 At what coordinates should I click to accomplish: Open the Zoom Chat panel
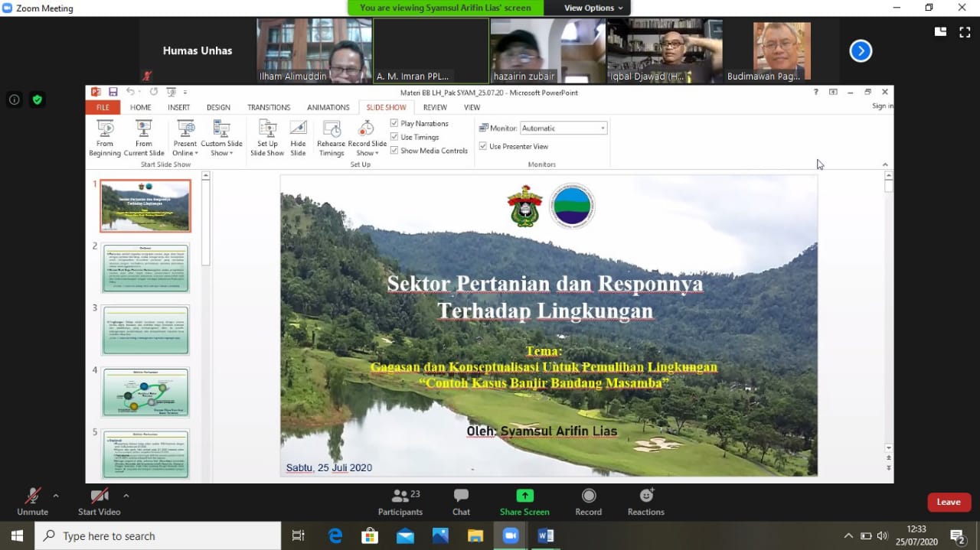461,502
